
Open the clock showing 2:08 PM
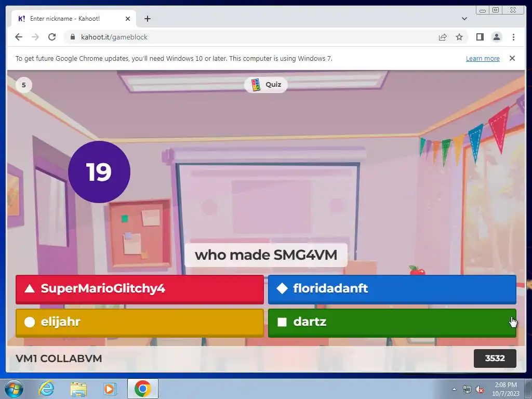(506, 389)
